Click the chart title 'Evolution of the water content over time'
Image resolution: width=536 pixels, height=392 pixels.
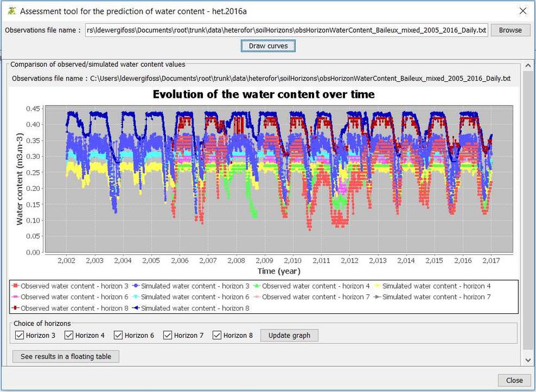coord(264,94)
